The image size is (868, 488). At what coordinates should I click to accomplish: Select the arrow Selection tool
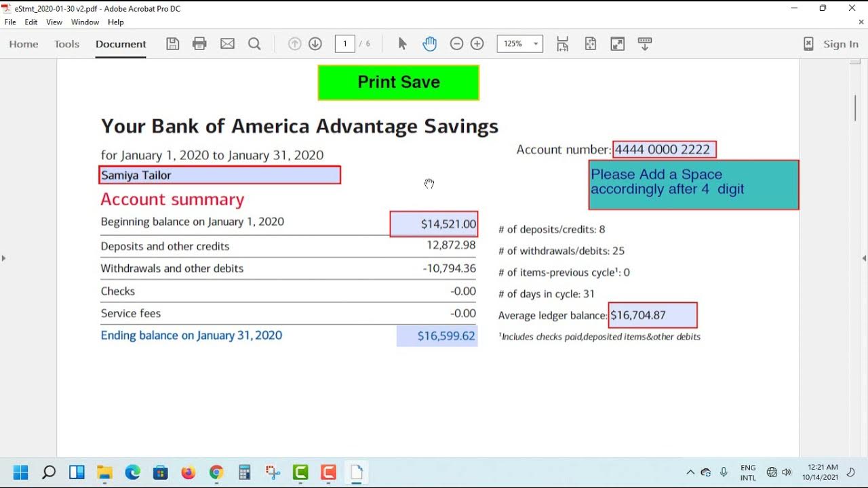click(402, 44)
